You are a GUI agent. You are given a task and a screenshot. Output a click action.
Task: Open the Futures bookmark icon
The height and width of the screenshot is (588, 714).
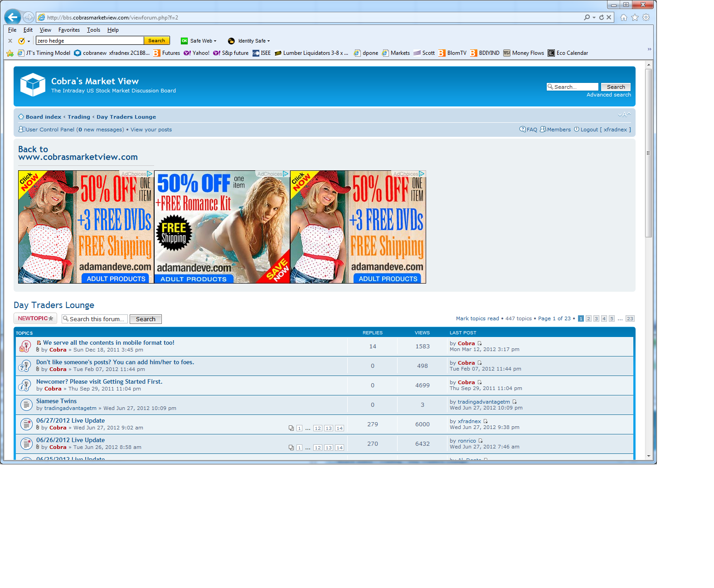pos(157,53)
